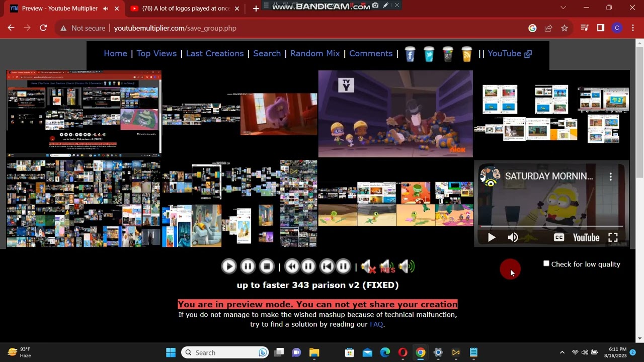Mute all videos with the red X speaker

[x=368, y=266]
